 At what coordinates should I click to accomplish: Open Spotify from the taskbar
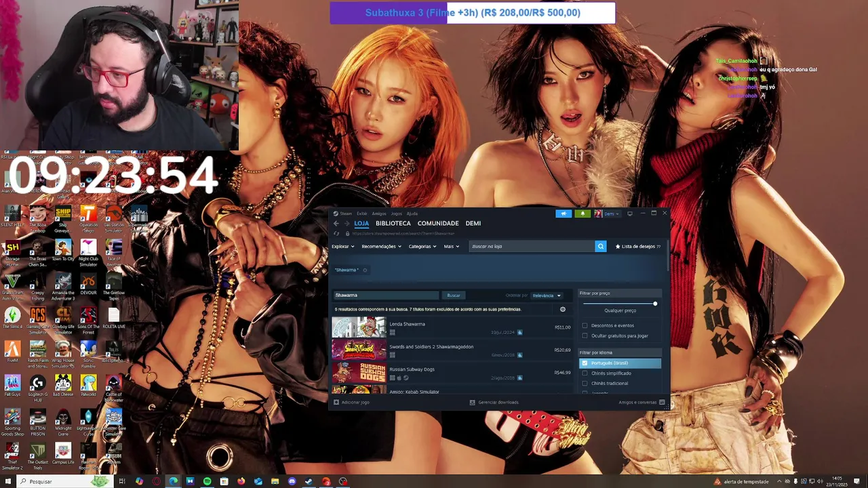[207, 481]
